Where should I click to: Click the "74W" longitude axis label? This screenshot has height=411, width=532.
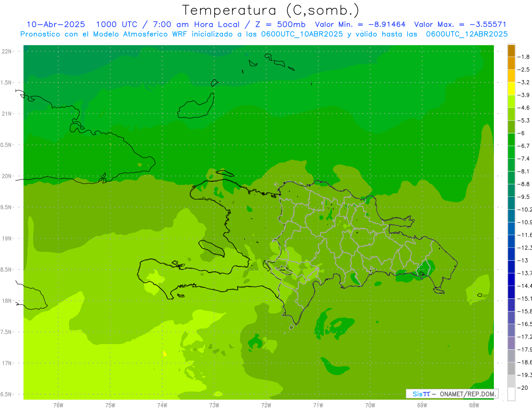[x=162, y=405]
